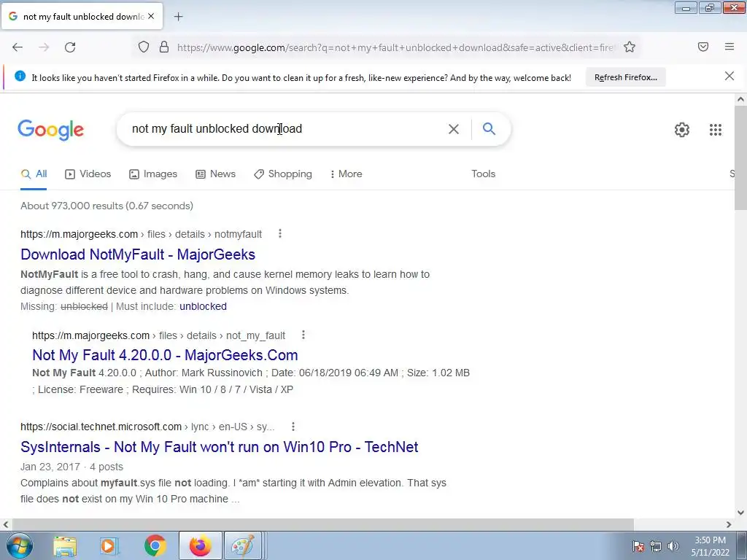
Task: Open the search Tools options
Action: coord(483,174)
